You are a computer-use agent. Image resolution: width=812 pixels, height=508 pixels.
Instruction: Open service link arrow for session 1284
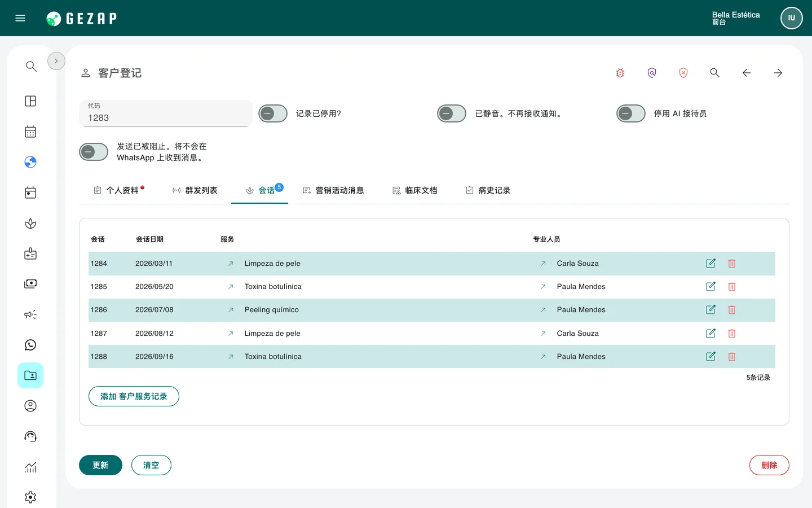coord(231,264)
